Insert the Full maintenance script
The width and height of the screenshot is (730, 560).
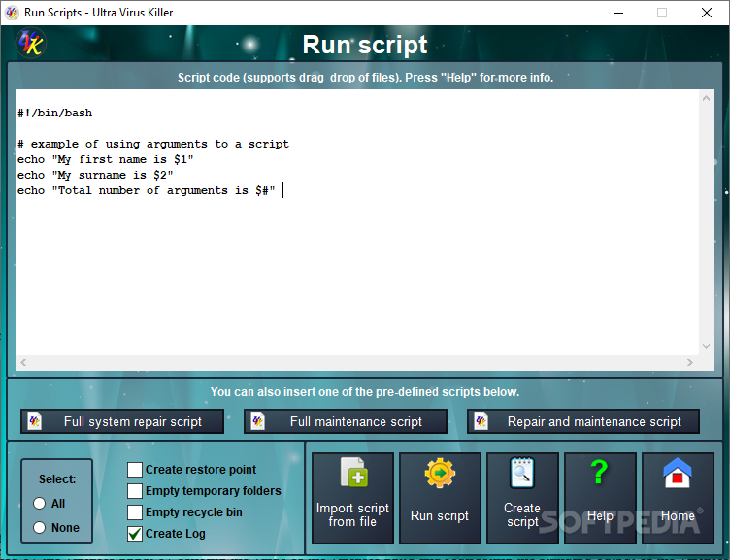click(x=346, y=422)
